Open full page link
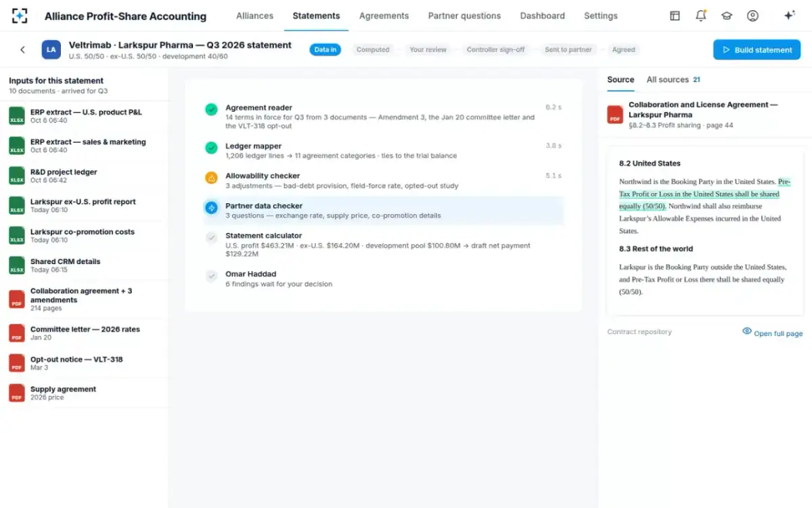812x508 pixels. pos(778,333)
